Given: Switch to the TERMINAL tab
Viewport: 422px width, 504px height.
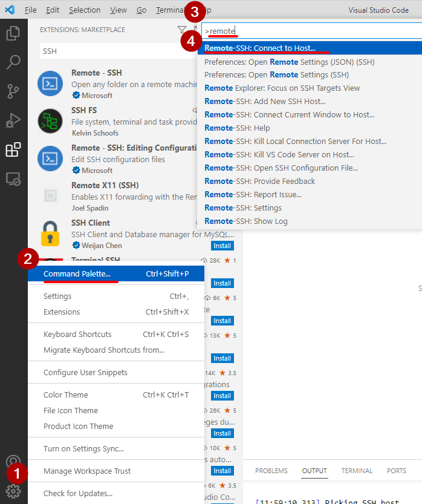Looking at the screenshot, I should click(357, 471).
